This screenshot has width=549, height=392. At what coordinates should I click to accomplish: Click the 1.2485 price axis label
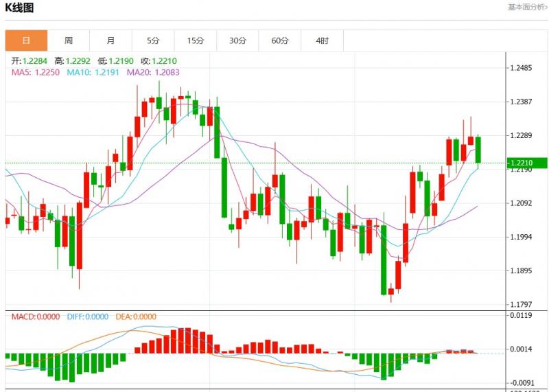click(x=521, y=68)
